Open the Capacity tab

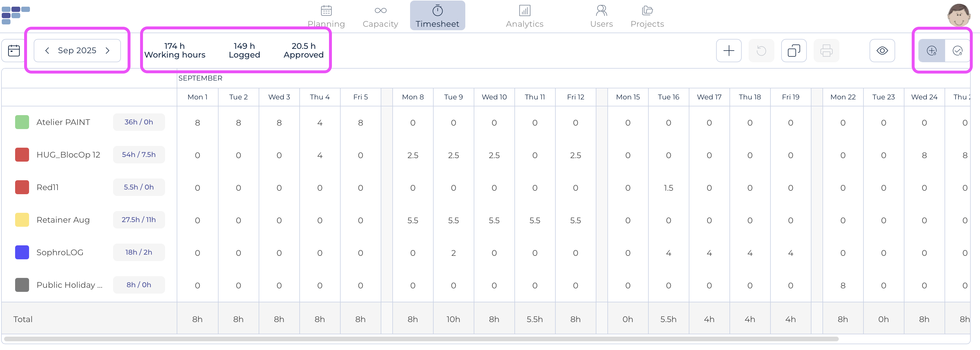point(380,16)
